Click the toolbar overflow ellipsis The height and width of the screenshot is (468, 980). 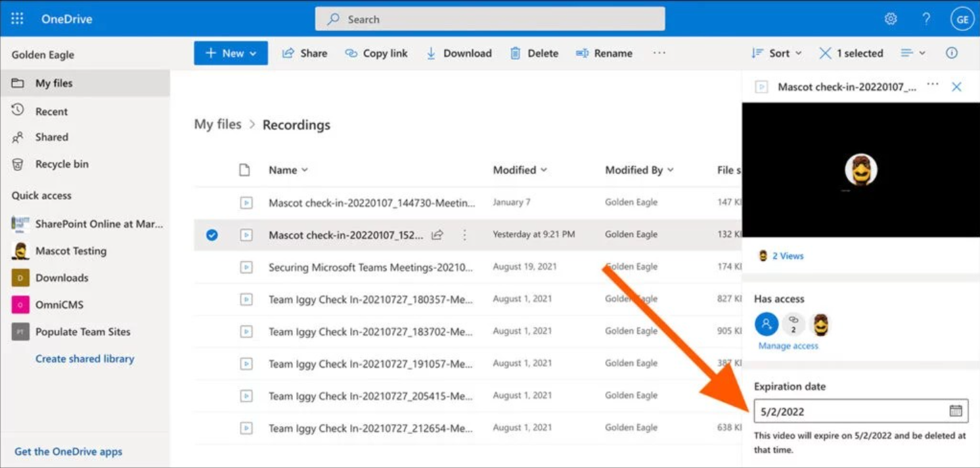(659, 53)
